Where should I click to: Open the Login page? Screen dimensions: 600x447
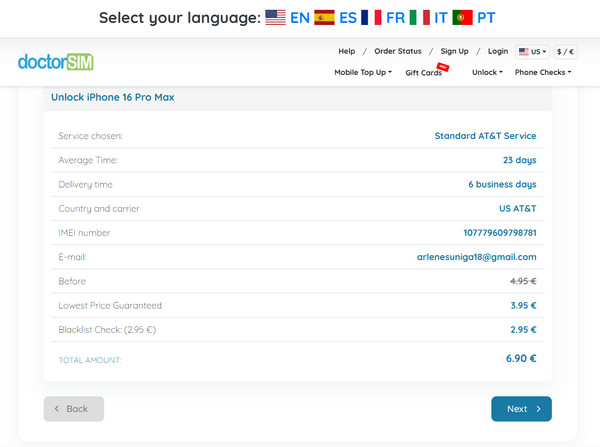tap(498, 51)
